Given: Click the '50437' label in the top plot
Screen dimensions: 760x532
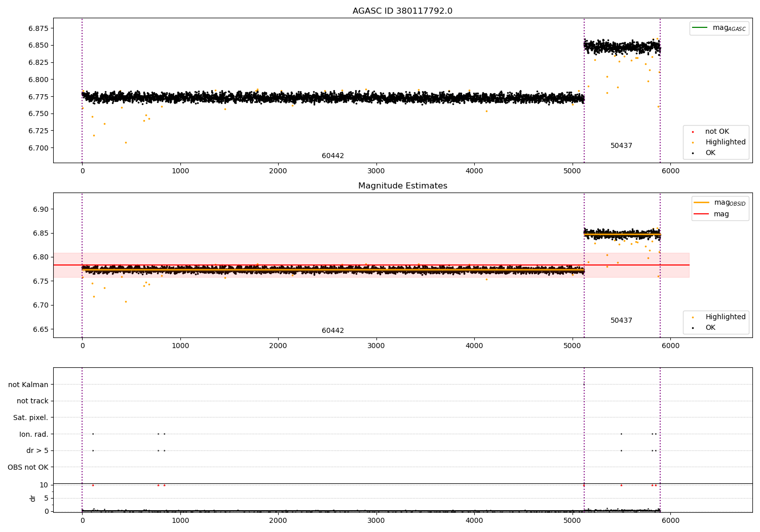Looking at the screenshot, I should point(621,146).
